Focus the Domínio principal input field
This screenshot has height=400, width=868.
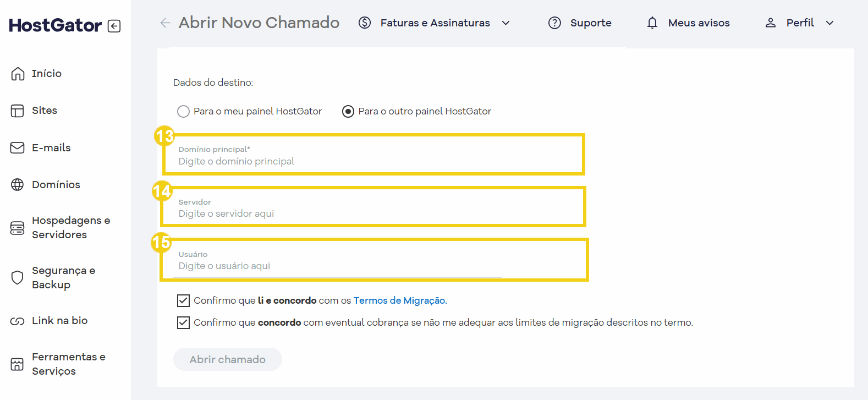[374, 155]
